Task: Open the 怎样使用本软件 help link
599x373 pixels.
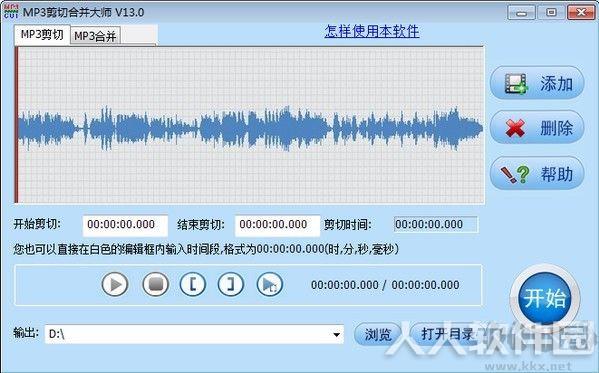Action: coord(372,31)
